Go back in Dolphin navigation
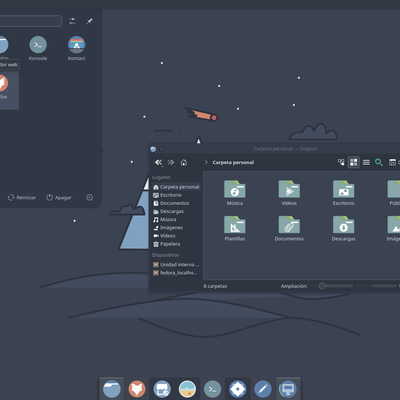This screenshot has height=400, width=400. [158, 162]
